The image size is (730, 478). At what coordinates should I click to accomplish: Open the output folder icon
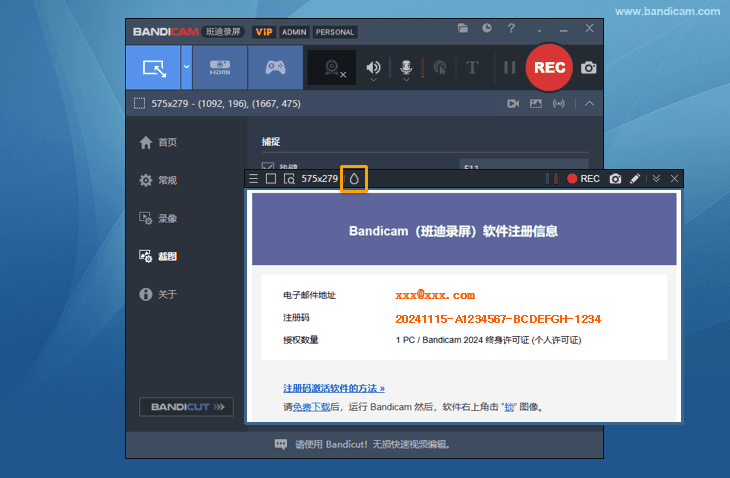pyautogui.click(x=463, y=28)
